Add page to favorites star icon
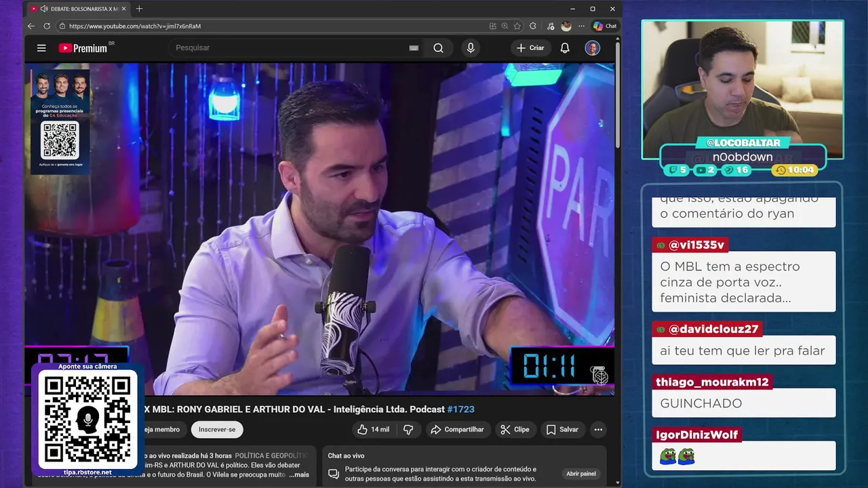Screen dimensions: 868x488 point(517,26)
